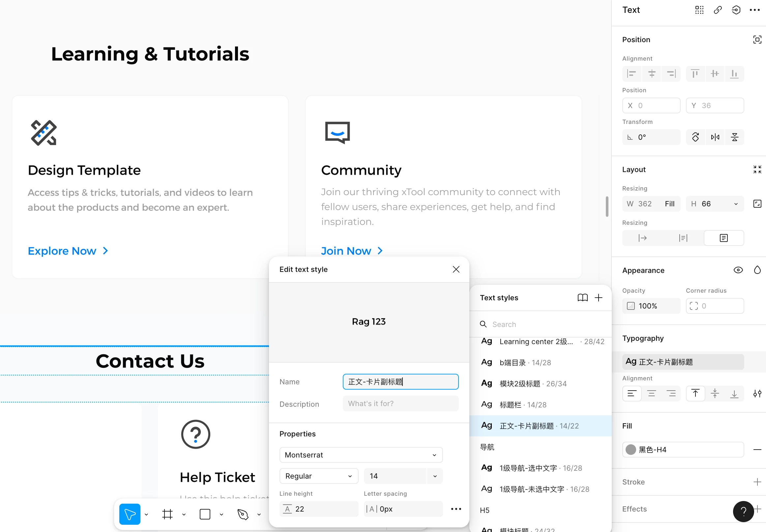This screenshot has width=766, height=532.
Task: Select the Pen tool
Action: click(x=243, y=514)
